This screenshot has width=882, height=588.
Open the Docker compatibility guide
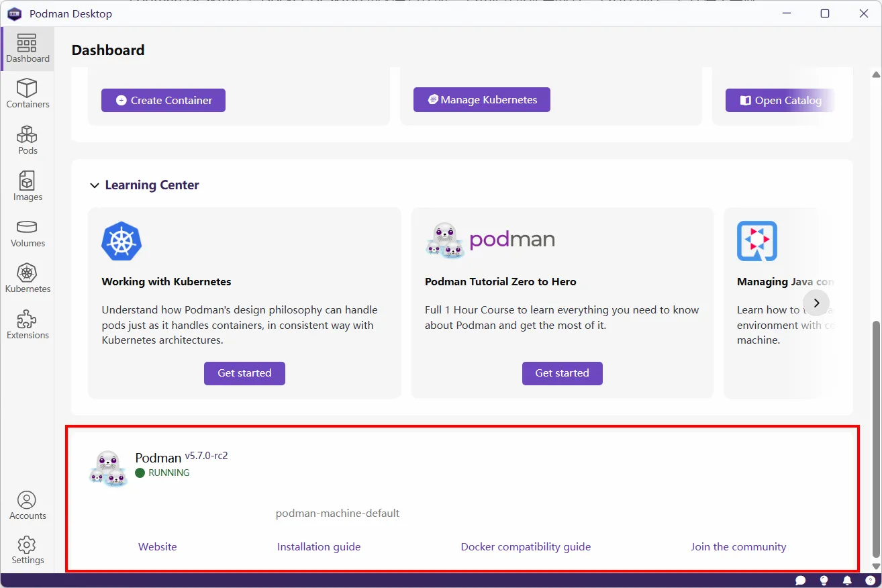tap(526, 546)
